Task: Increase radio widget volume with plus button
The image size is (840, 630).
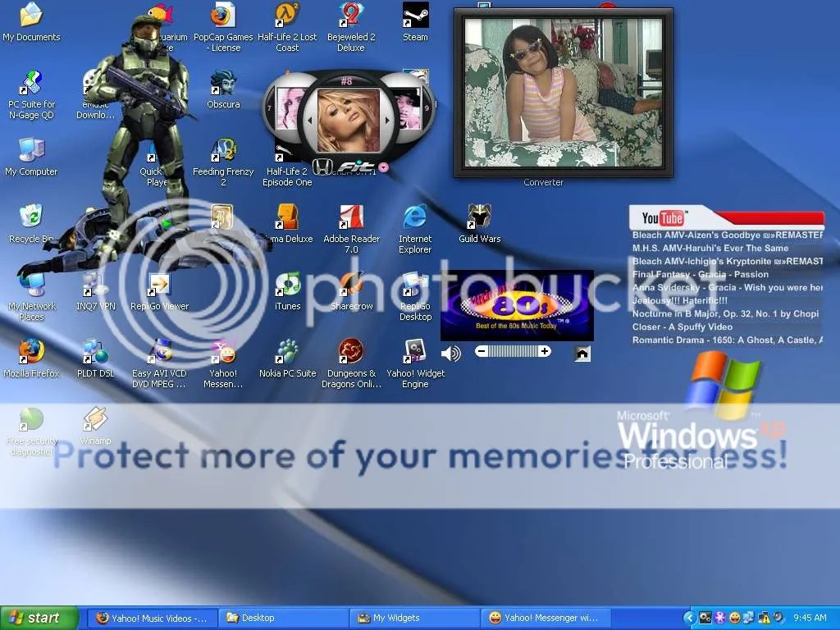Action: 545,351
